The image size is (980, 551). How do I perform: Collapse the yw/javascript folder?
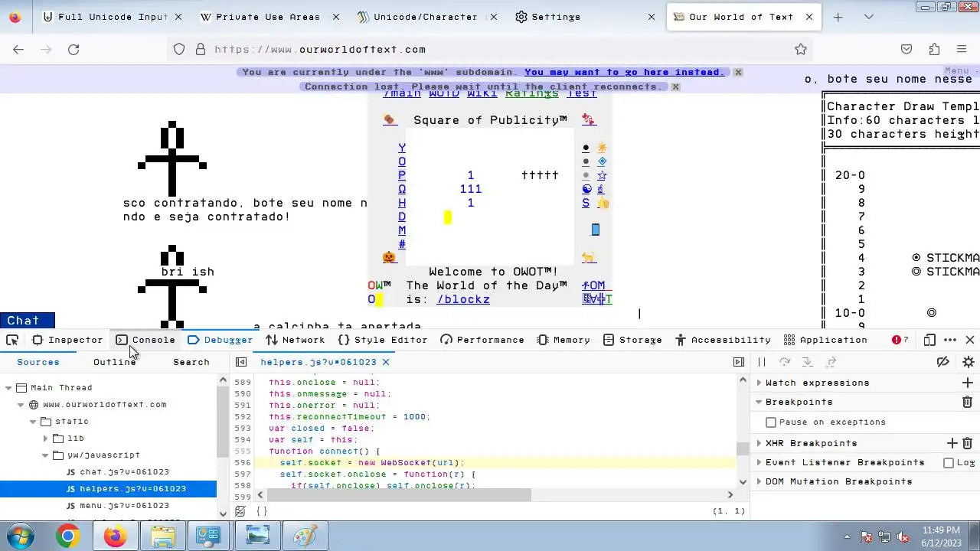point(45,455)
